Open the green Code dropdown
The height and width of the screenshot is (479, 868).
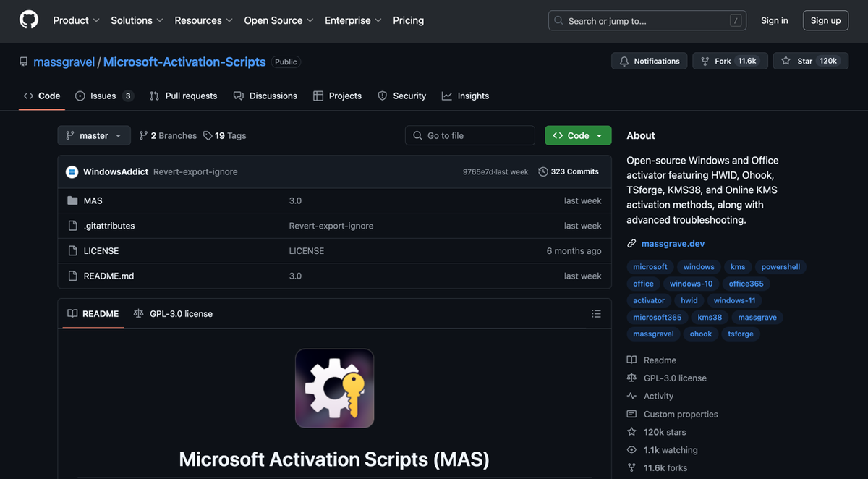[578, 135]
